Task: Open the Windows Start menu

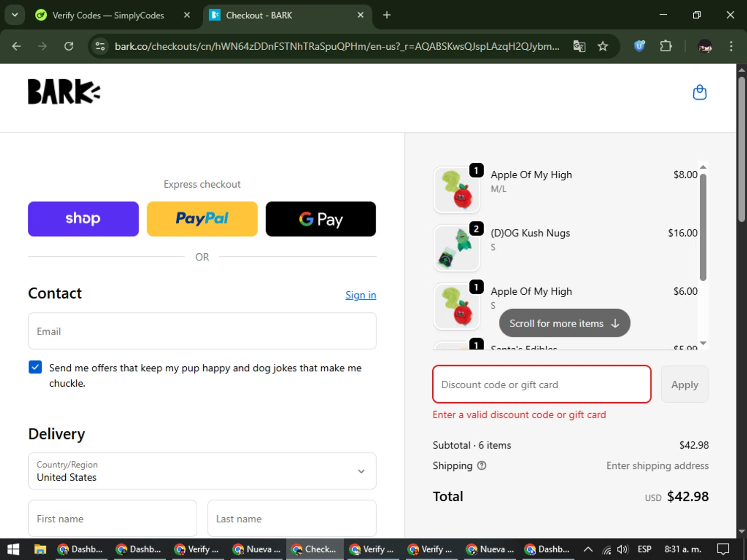Action: [x=13, y=549]
